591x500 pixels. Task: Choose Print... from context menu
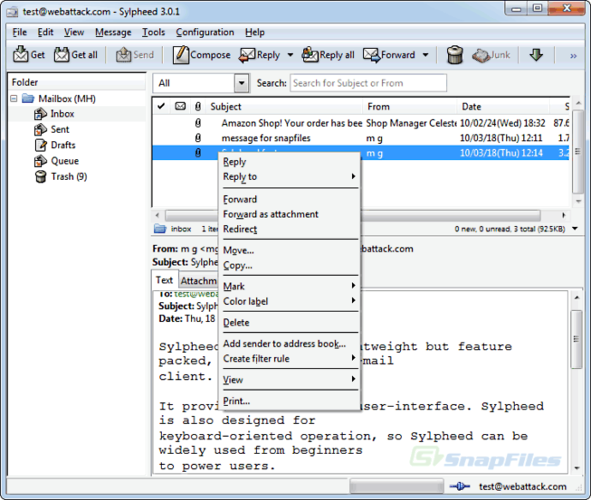coord(289,401)
